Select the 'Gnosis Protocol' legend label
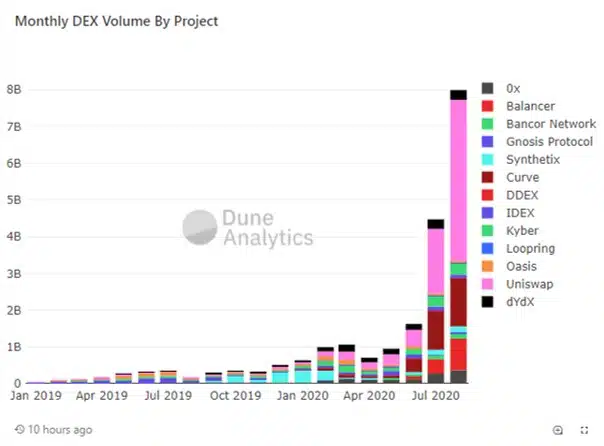This screenshot has height=446, width=604. (549, 142)
